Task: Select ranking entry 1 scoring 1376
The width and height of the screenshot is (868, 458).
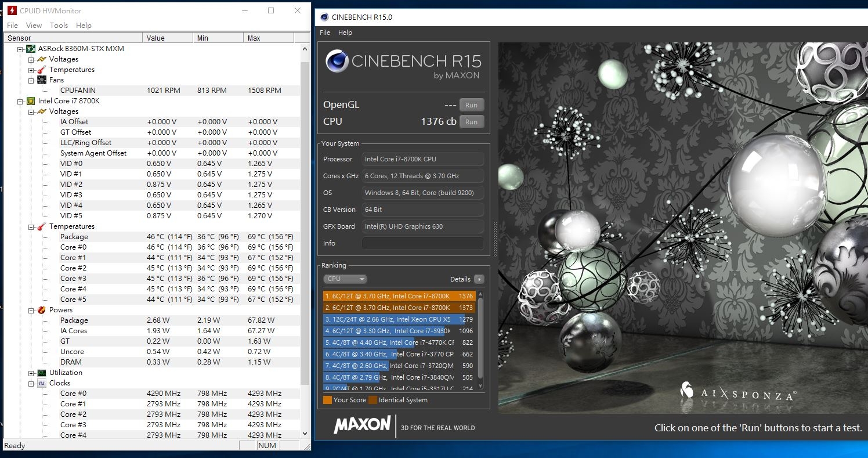Action: pos(399,296)
